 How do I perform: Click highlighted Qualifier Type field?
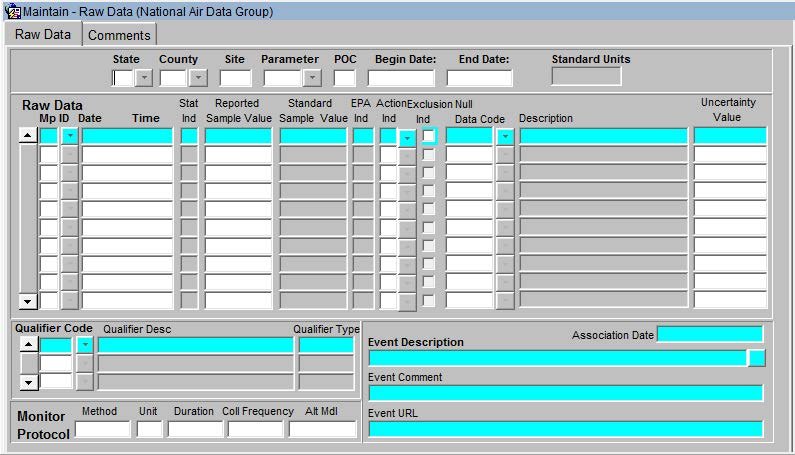point(326,345)
